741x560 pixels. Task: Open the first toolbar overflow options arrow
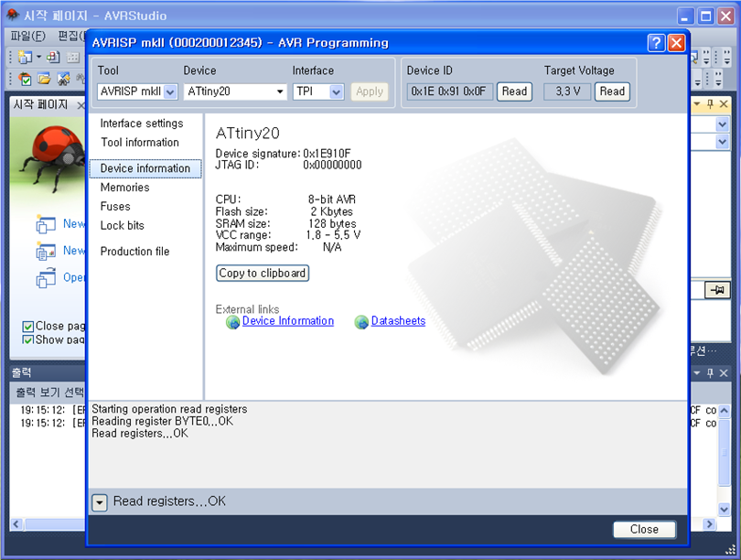(x=706, y=58)
